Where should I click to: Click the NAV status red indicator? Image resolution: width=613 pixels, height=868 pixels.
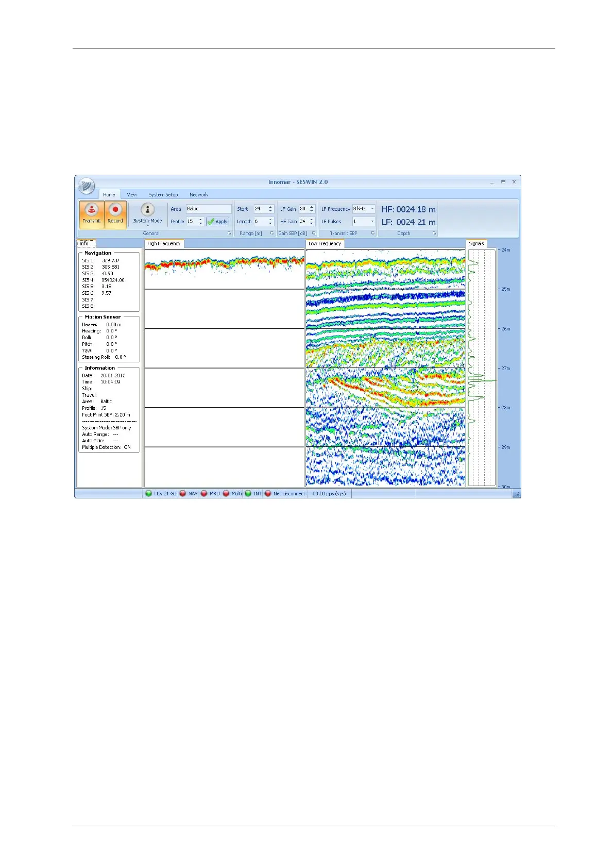click(x=183, y=494)
